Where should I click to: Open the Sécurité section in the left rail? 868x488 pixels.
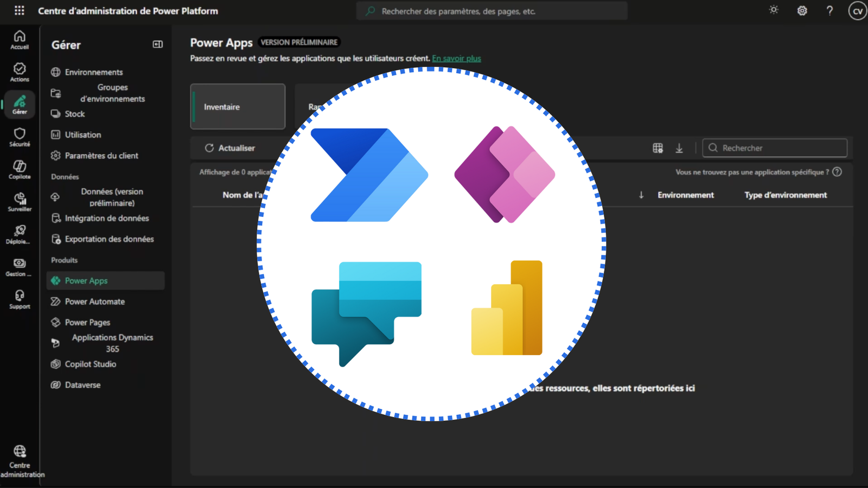[x=20, y=136]
